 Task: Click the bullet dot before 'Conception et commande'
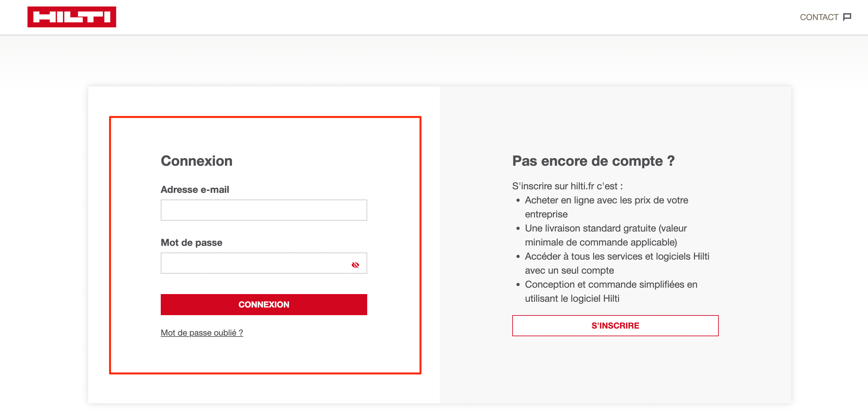(518, 284)
